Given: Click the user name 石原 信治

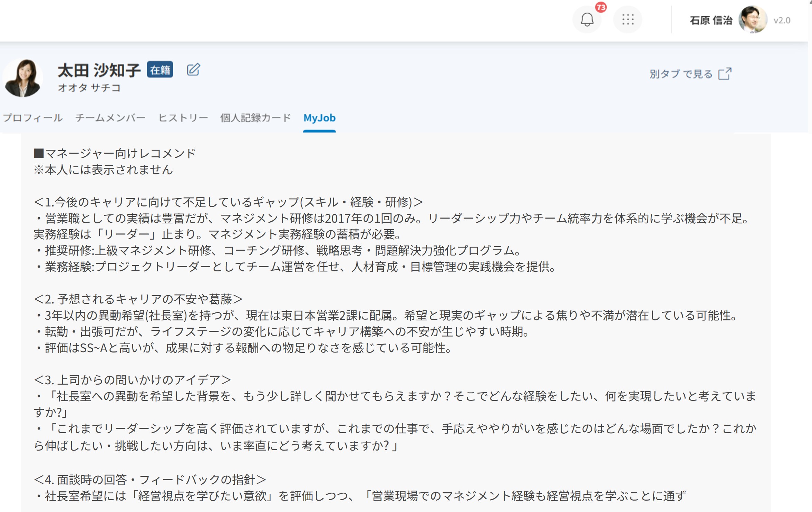Looking at the screenshot, I should (711, 20).
